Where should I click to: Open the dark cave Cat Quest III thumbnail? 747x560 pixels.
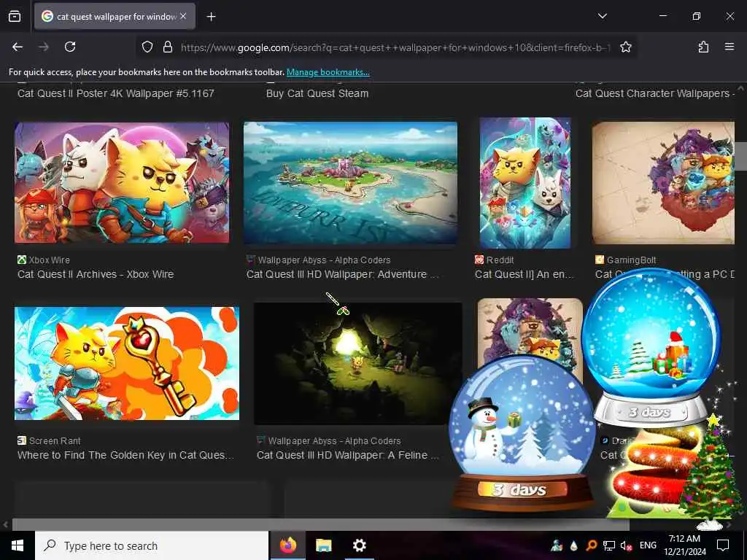(357, 363)
